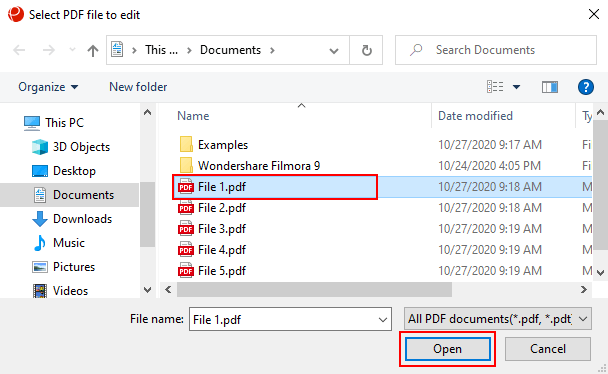Click the Downloads arrow icon
608x374 pixels.
point(40,219)
